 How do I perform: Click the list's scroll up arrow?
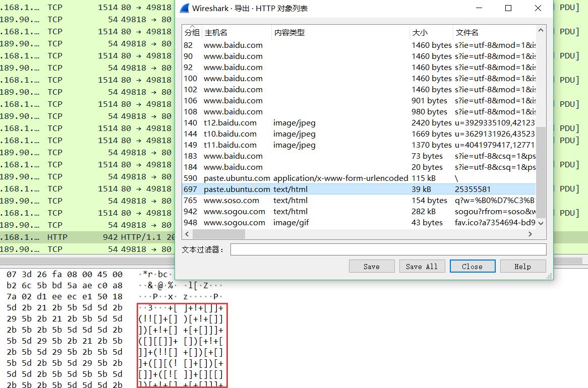point(541,30)
